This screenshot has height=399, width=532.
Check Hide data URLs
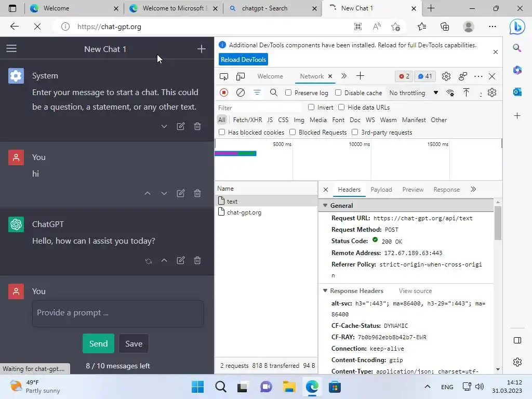tap(341, 107)
